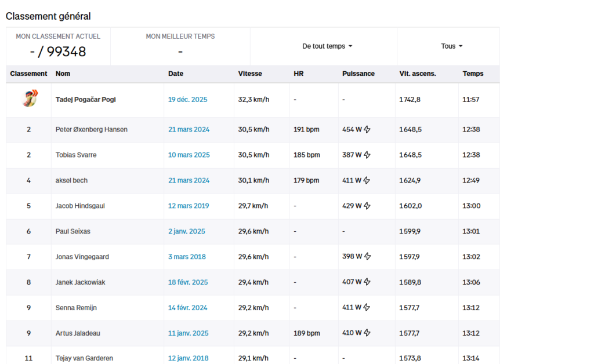Sort by the "Vitesse" column header
594x364 pixels.
click(x=249, y=74)
